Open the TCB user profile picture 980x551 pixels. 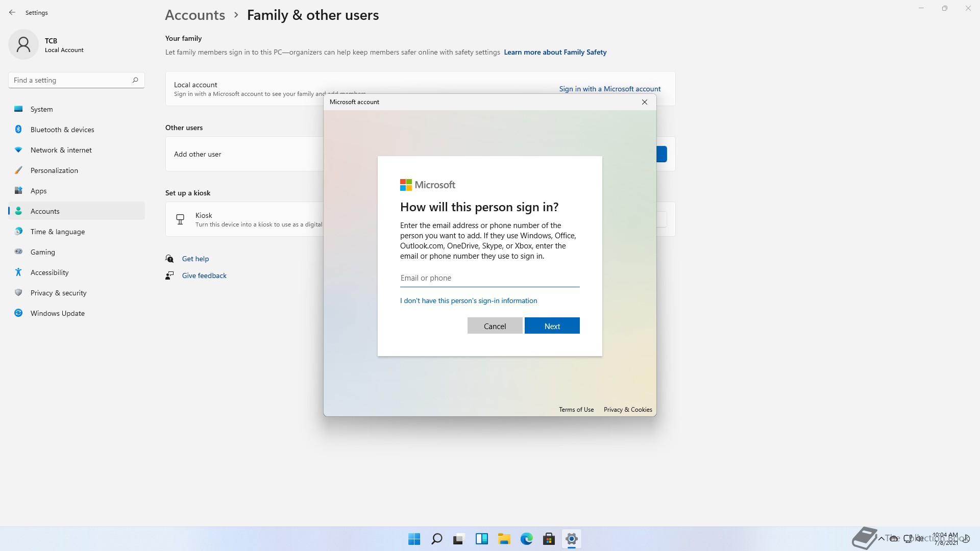coord(23,44)
